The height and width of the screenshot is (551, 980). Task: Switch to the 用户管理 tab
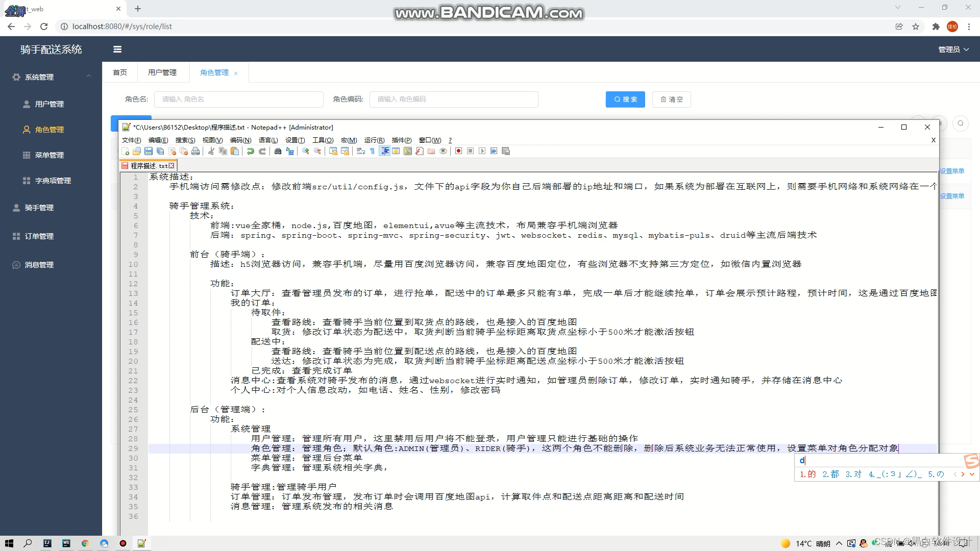(162, 72)
